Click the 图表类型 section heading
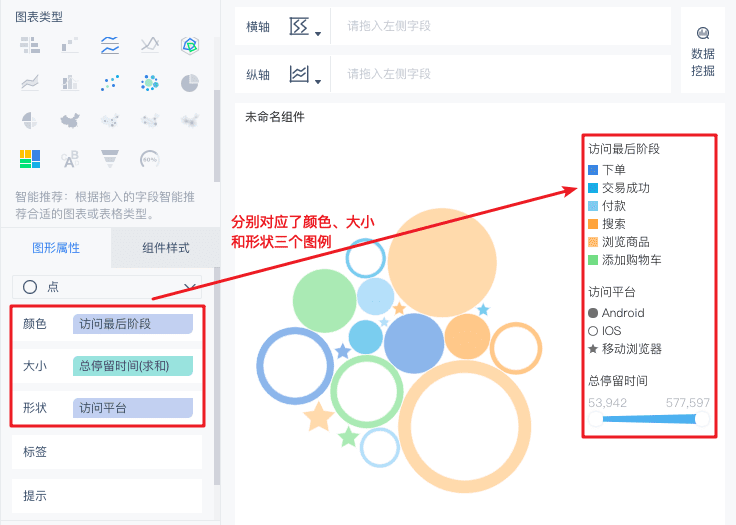Viewport: 736px width, 525px height. point(39,17)
